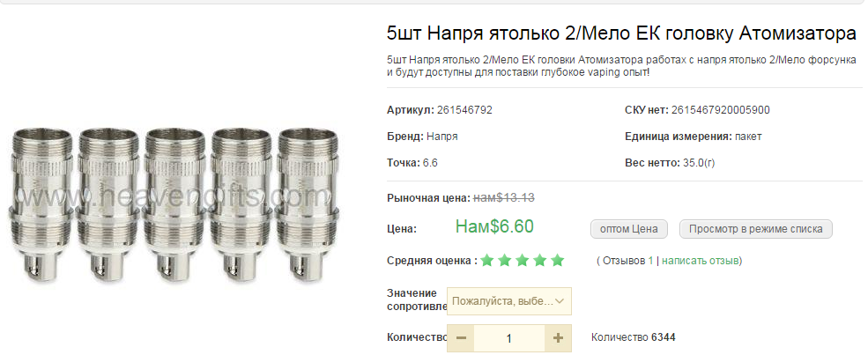Click Просмотр в режиме списка button
Screen dimensions: 868x355
pyautogui.click(x=755, y=229)
